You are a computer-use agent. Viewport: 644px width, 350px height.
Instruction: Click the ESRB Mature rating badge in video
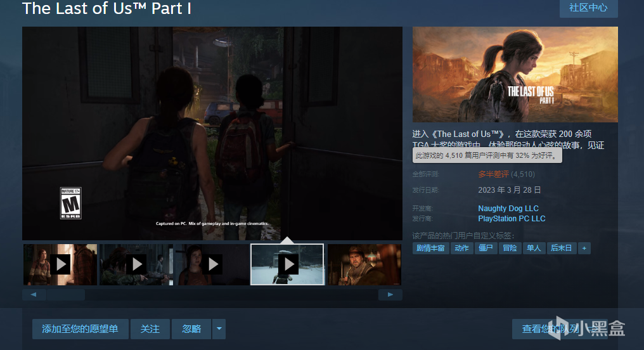coord(70,204)
